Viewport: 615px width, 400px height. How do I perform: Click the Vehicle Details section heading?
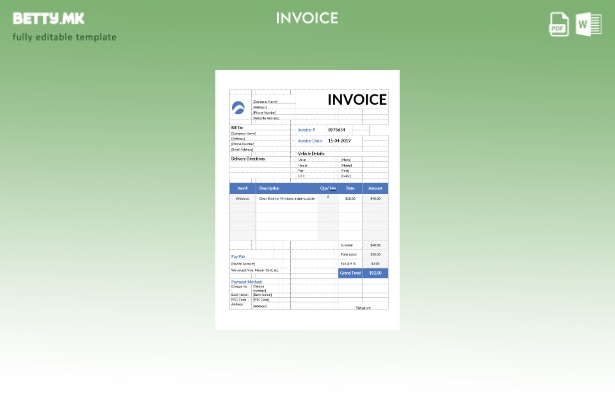311,153
